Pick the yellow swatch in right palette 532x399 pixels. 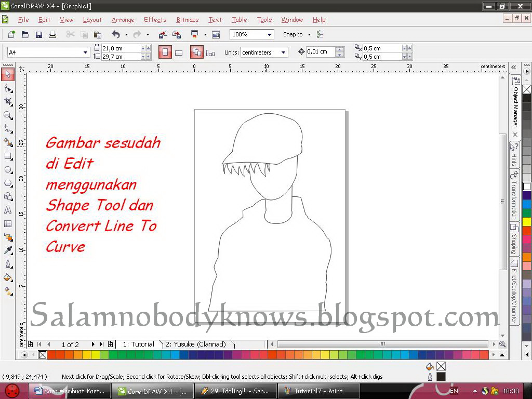click(x=527, y=221)
